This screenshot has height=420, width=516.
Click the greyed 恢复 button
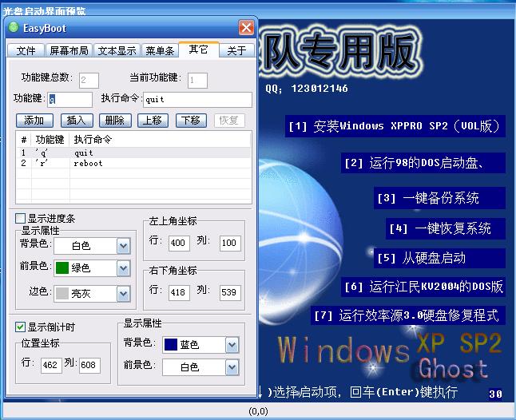229,121
